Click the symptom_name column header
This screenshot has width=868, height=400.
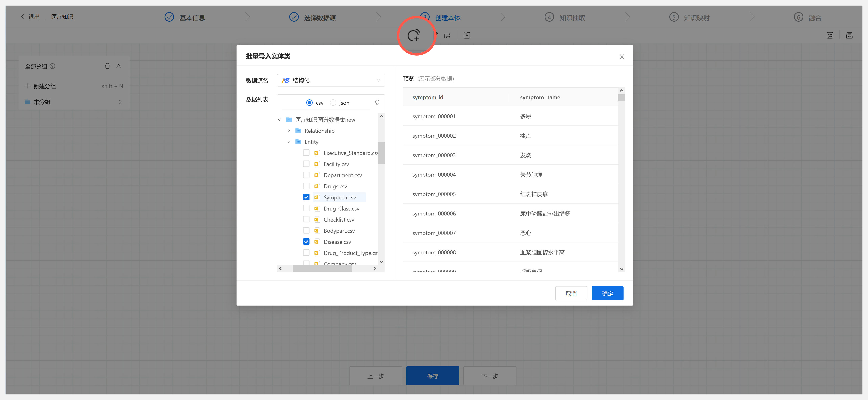[x=540, y=97]
